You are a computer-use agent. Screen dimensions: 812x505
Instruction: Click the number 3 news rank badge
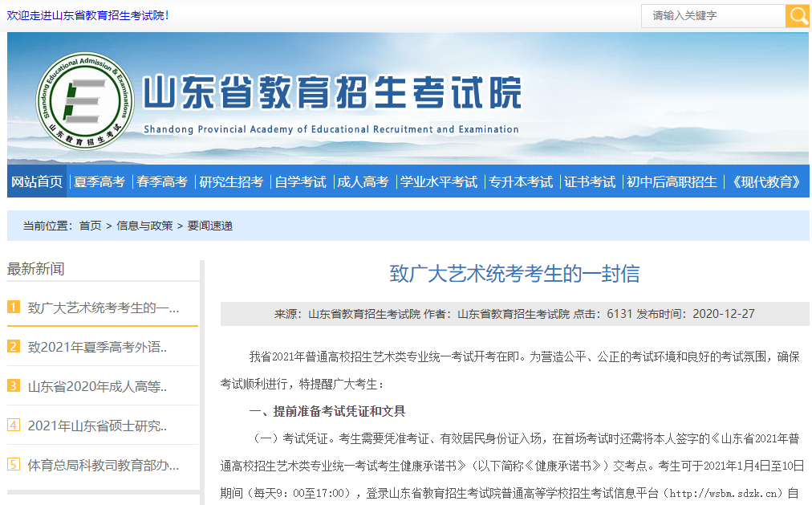pos(14,385)
